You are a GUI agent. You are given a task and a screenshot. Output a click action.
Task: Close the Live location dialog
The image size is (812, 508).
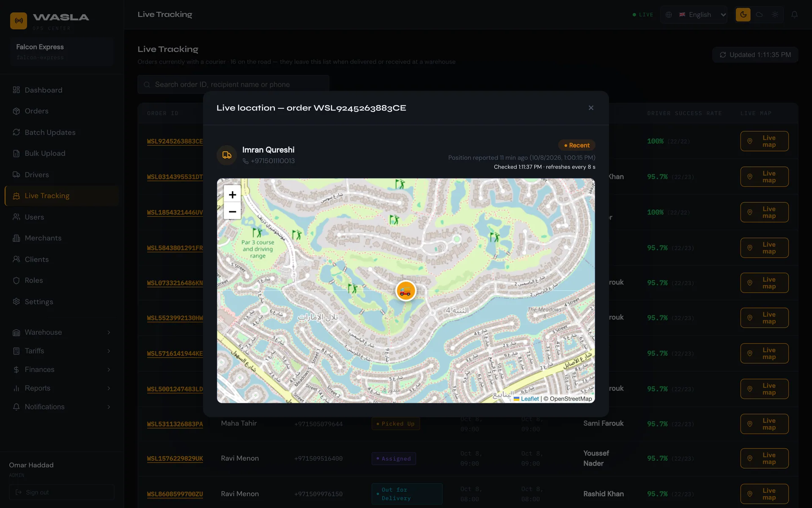(x=591, y=108)
